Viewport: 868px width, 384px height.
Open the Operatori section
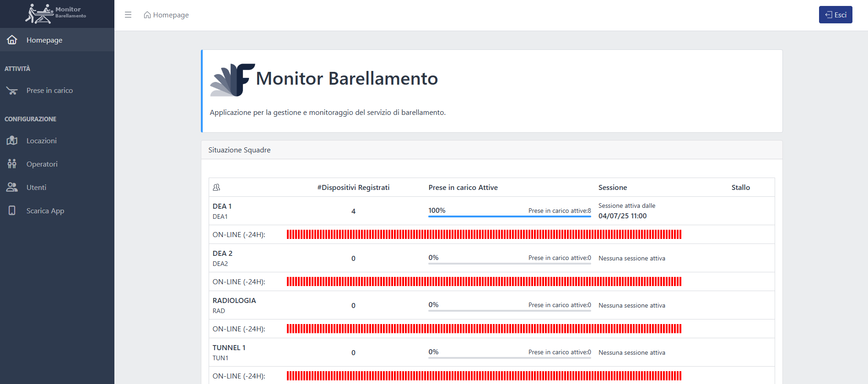(57, 164)
